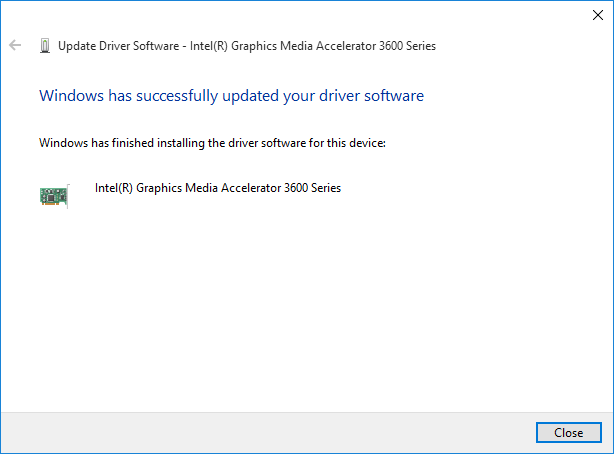Click the green graphics card device icon
The width and height of the screenshot is (614, 454).
[x=54, y=196]
